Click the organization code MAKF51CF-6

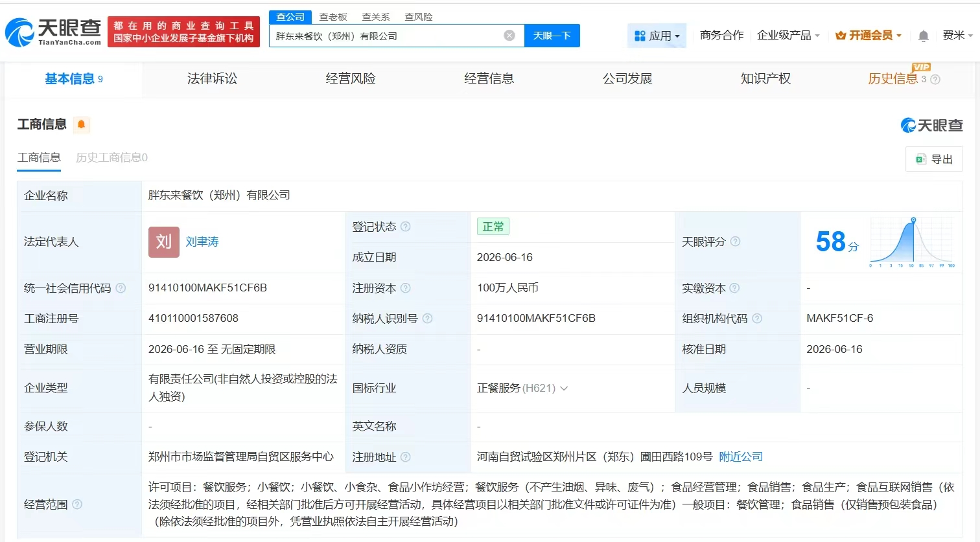click(839, 319)
